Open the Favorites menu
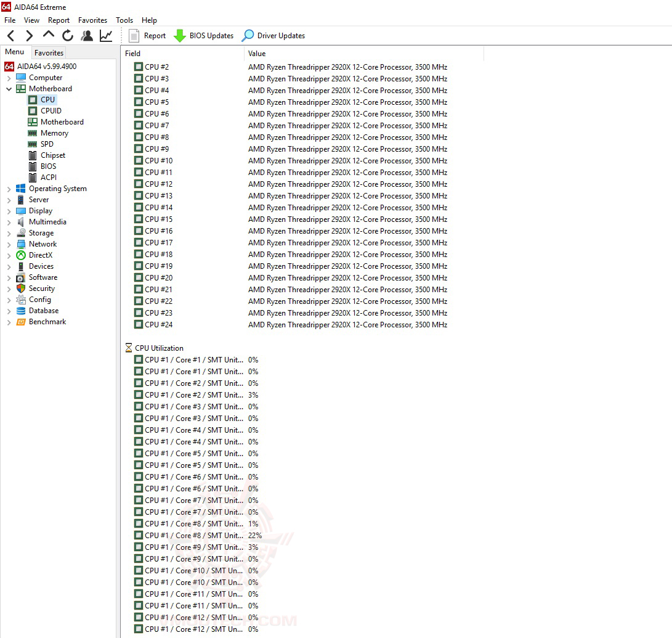Screen dimensions: 672x638 point(92,20)
